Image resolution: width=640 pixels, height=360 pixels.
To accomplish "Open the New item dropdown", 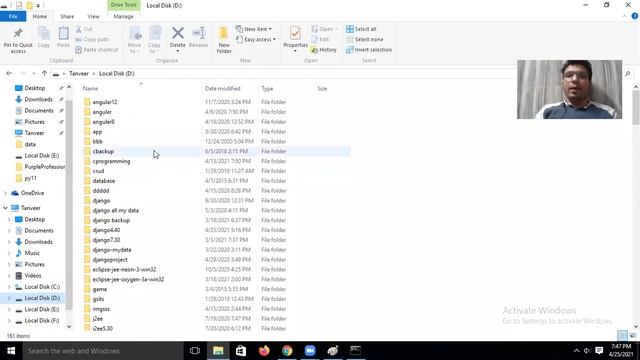I will [x=253, y=29].
